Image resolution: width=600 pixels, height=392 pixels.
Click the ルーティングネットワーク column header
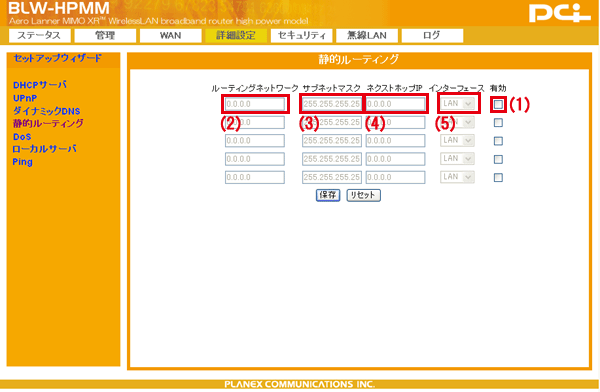(255, 88)
